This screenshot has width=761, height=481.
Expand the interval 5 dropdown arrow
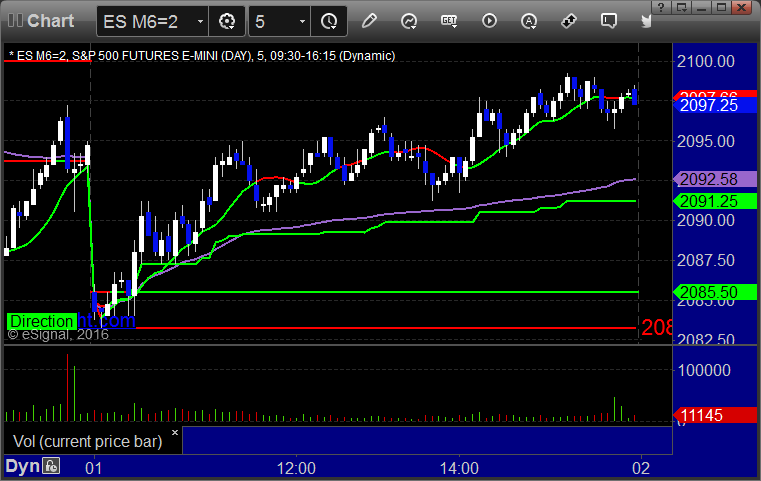click(302, 22)
